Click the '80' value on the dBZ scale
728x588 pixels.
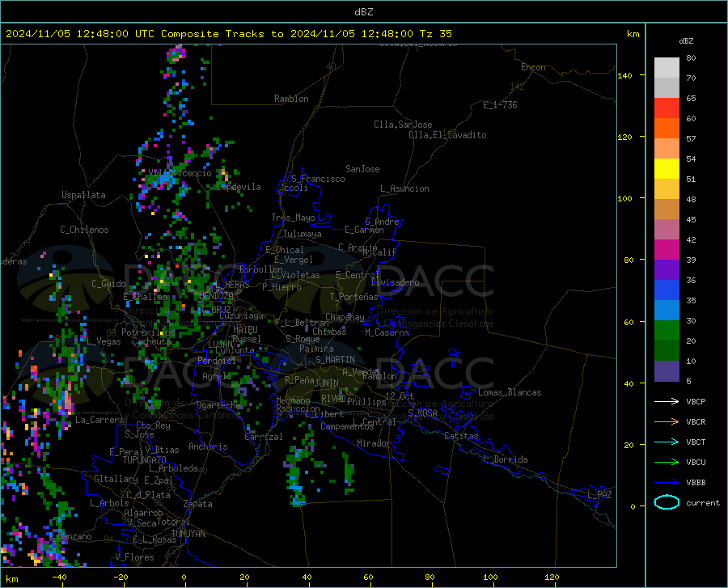pos(691,57)
